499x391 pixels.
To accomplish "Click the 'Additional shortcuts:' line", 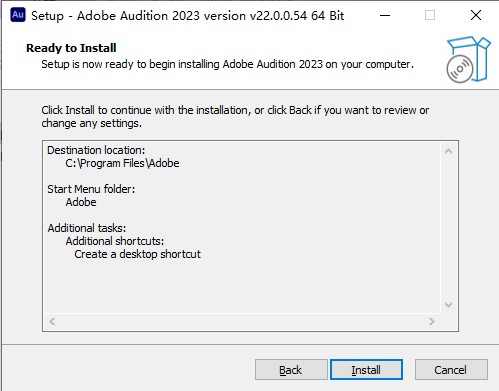I will coord(115,241).
